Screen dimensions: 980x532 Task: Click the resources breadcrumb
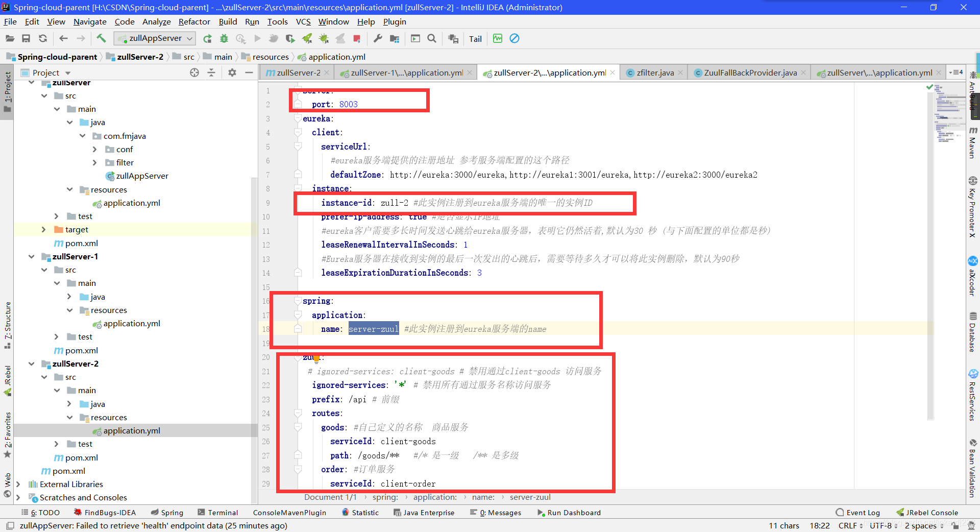click(x=265, y=57)
